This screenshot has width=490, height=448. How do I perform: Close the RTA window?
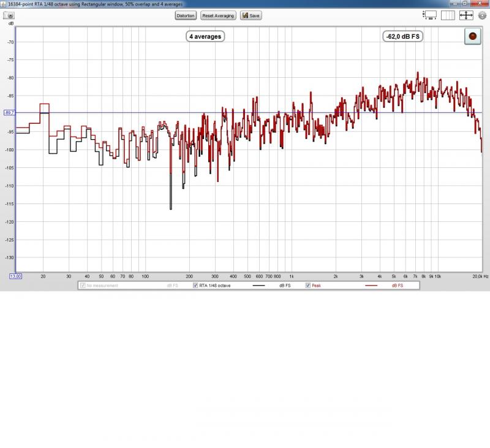pyautogui.click(x=479, y=3)
